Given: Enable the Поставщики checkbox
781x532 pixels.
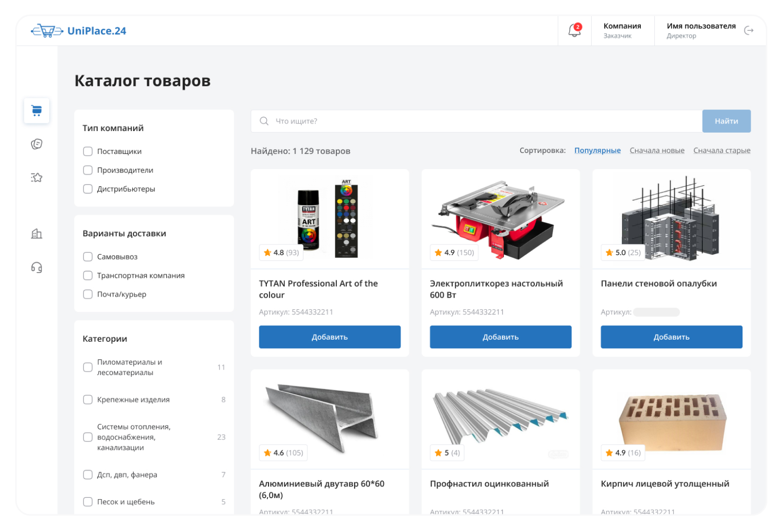Looking at the screenshot, I should coord(88,151).
